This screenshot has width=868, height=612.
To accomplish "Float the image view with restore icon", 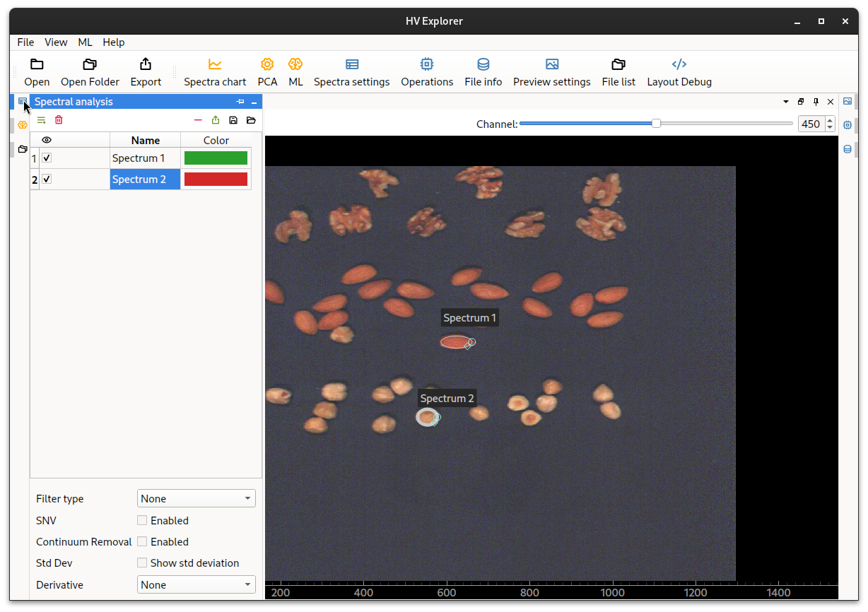I will [801, 102].
